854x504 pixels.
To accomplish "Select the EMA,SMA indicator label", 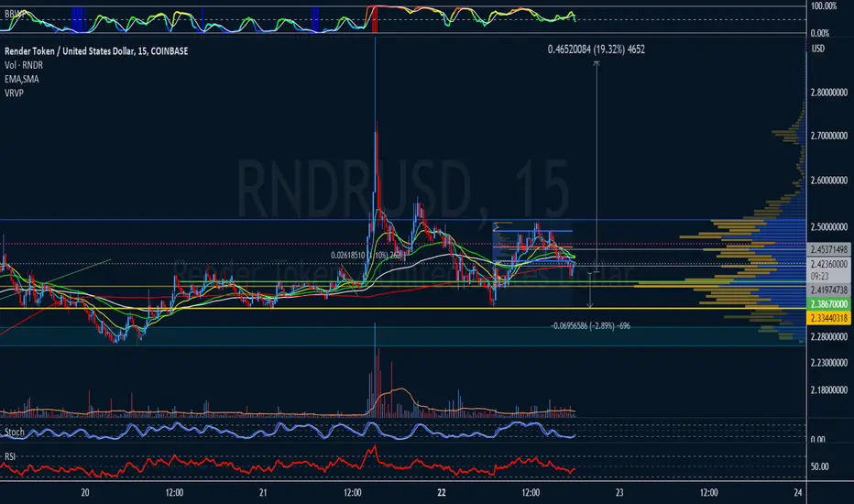I will point(22,79).
